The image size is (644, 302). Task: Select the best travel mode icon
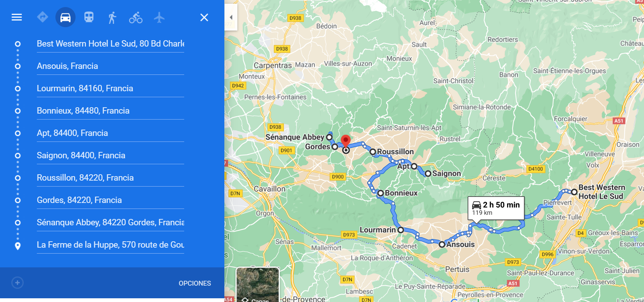(x=42, y=17)
